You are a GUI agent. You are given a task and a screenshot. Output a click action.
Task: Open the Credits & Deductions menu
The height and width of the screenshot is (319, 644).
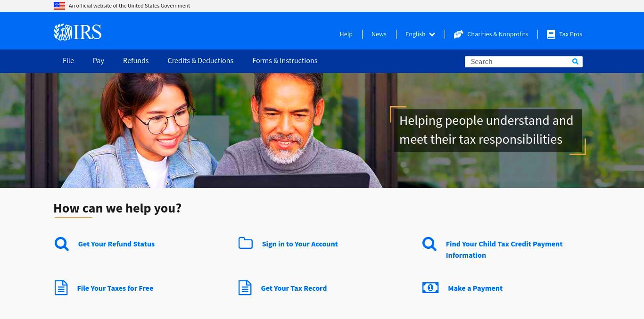pyautogui.click(x=200, y=61)
